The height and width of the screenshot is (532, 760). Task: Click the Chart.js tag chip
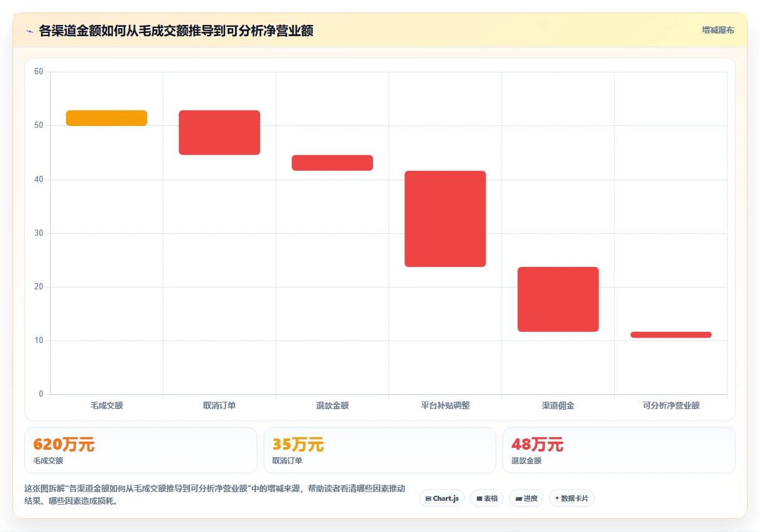coord(442,498)
